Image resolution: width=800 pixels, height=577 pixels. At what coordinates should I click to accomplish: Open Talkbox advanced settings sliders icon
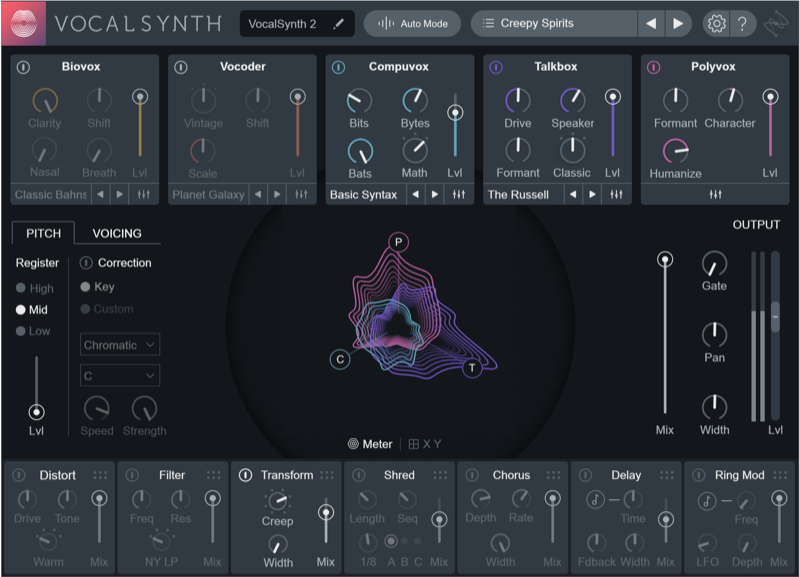(616, 194)
